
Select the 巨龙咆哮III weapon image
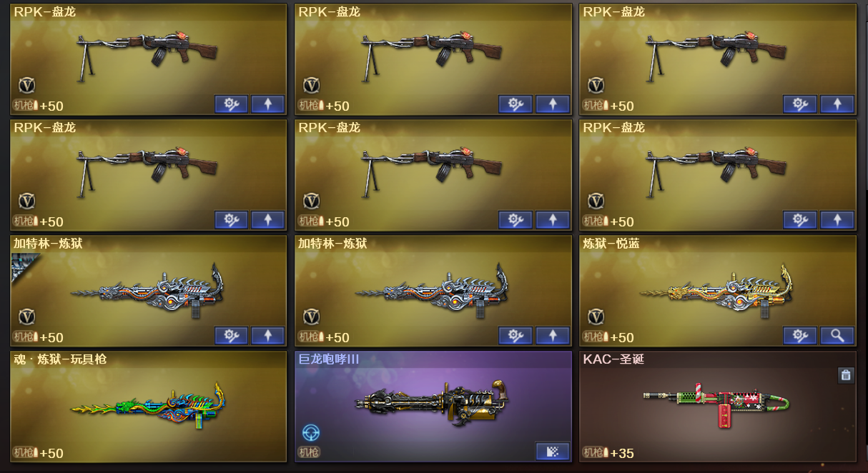(x=433, y=404)
